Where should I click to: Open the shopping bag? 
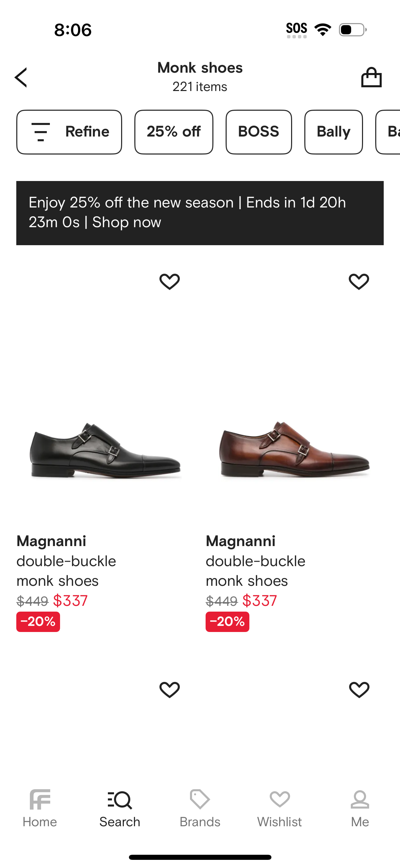(x=371, y=77)
